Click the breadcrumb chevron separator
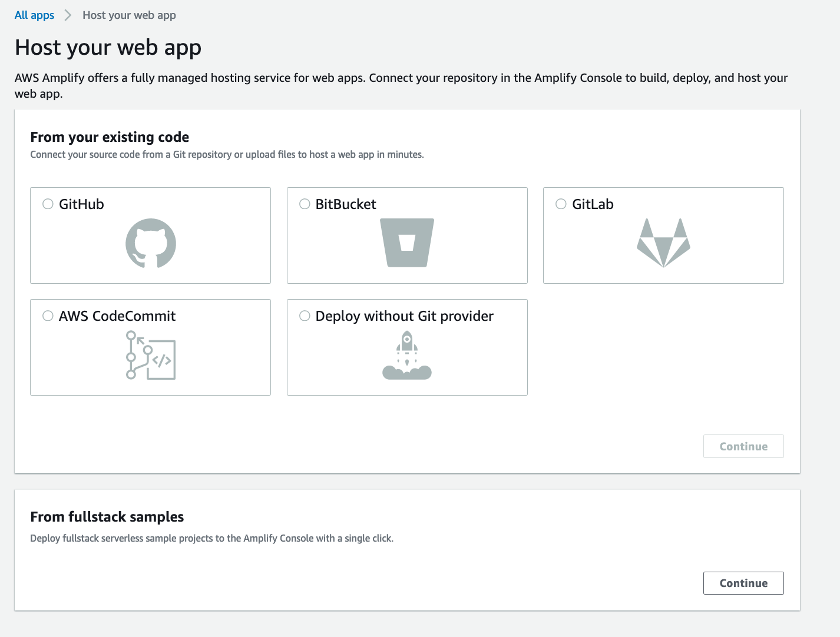 [x=68, y=15]
